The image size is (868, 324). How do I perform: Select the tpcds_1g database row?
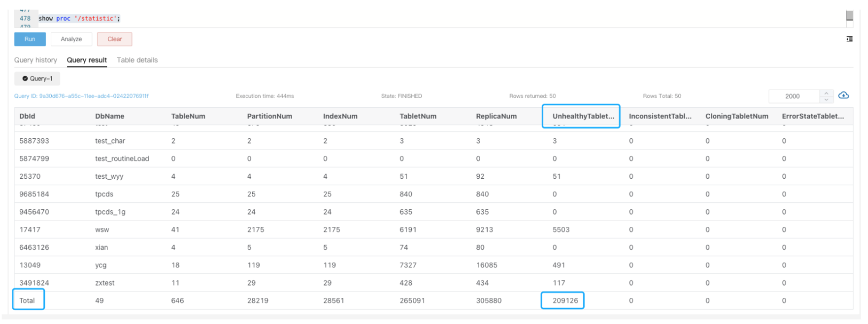tap(111, 212)
